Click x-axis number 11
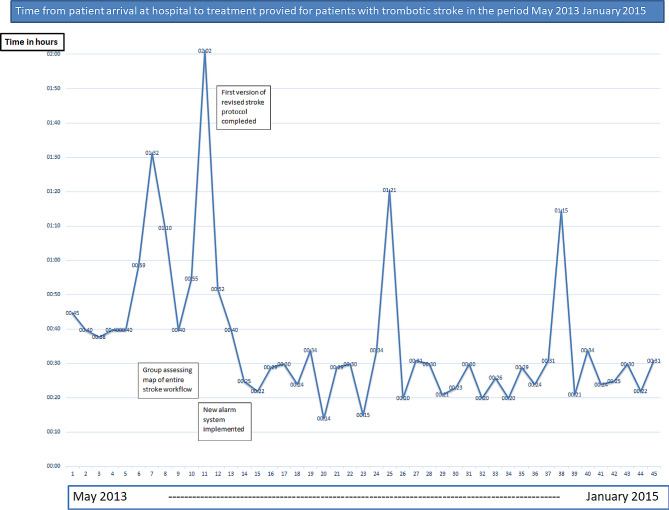Viewport: 669px width, 510px height. point(205,474)
